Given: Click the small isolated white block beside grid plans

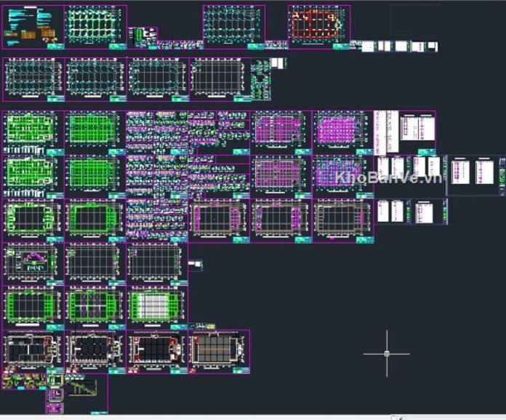Looking at the screenshot, I should (x=196, y=265).
